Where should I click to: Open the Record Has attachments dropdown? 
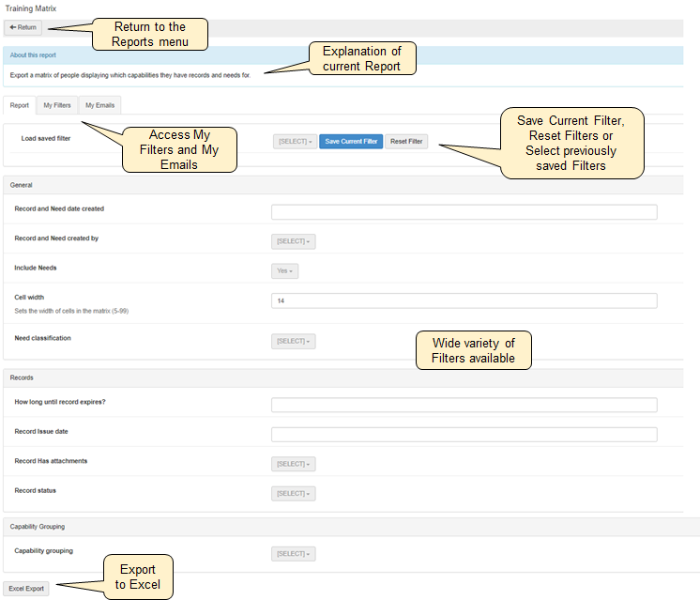[294, 464]
